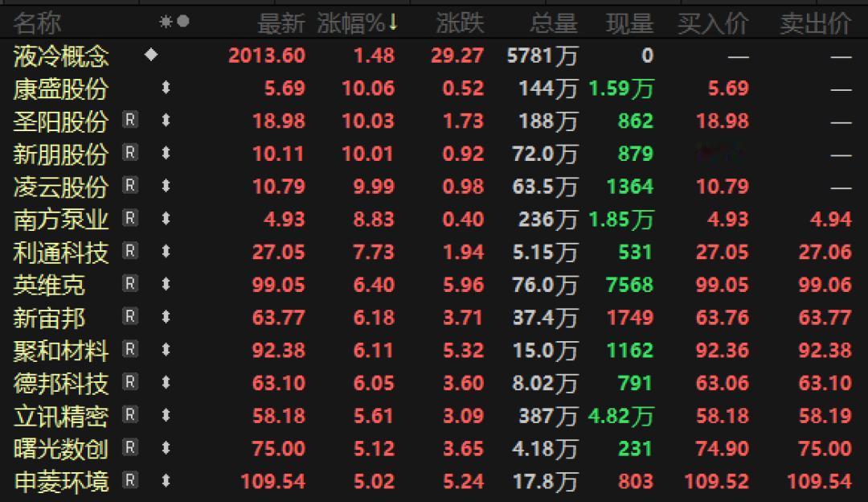Sort by 现量 column header
The width and height of the screenshot is (868, 502).
click(x=629, y=24)
